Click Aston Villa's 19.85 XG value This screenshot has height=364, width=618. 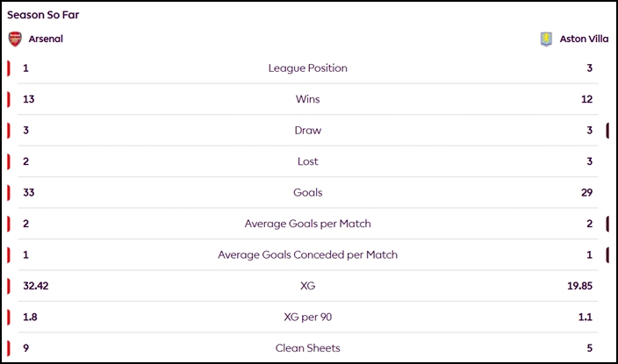(580, 286)
